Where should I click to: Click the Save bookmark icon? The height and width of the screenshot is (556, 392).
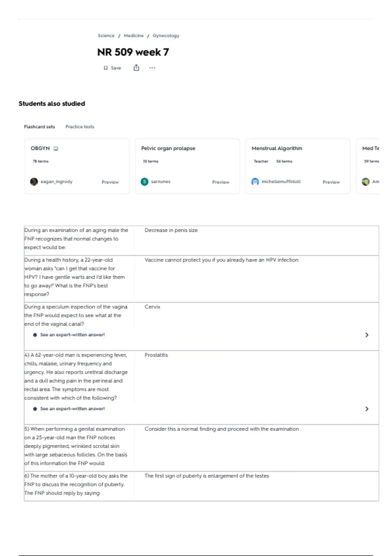click(106, 68)
